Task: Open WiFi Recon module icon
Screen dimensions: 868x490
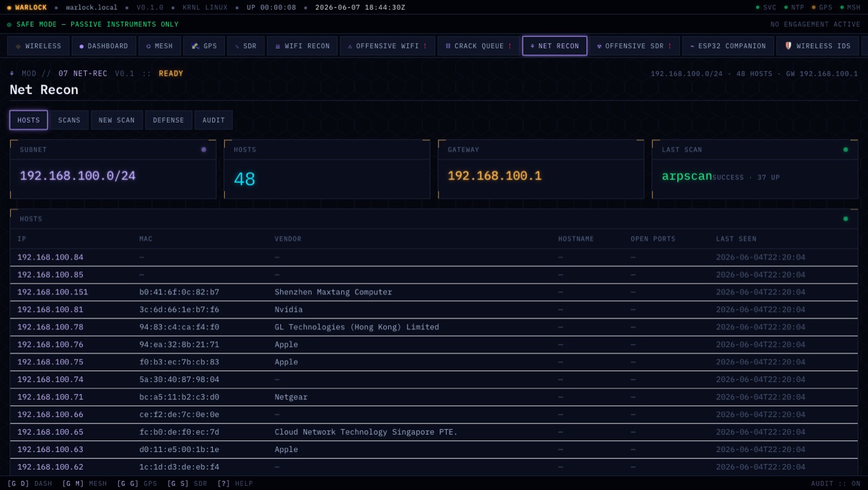Action: (x=278, y=46)
